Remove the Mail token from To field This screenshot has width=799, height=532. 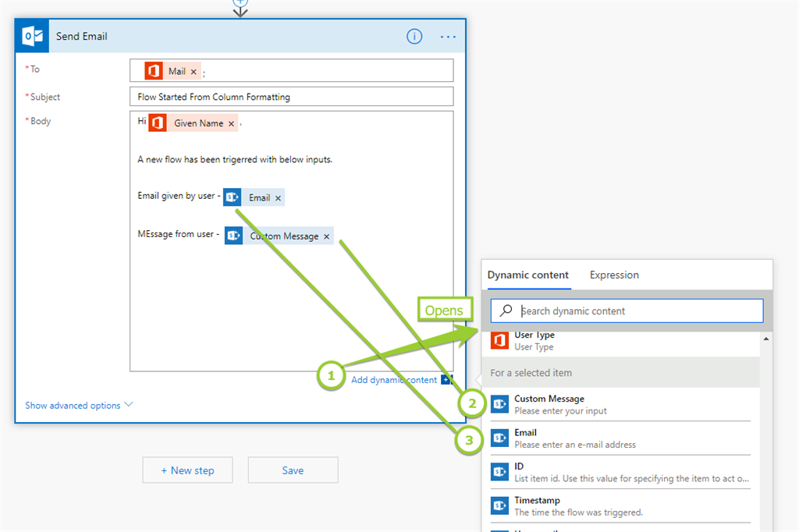[x=194, y=72]
